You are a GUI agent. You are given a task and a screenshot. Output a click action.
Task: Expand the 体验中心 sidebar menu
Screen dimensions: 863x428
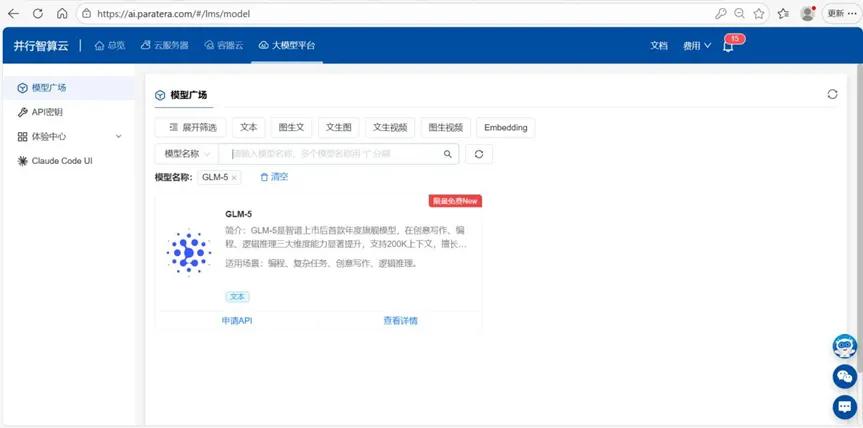69,136
